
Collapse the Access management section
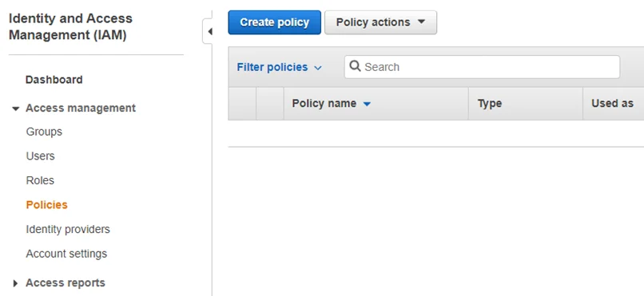tap(16, 109)
